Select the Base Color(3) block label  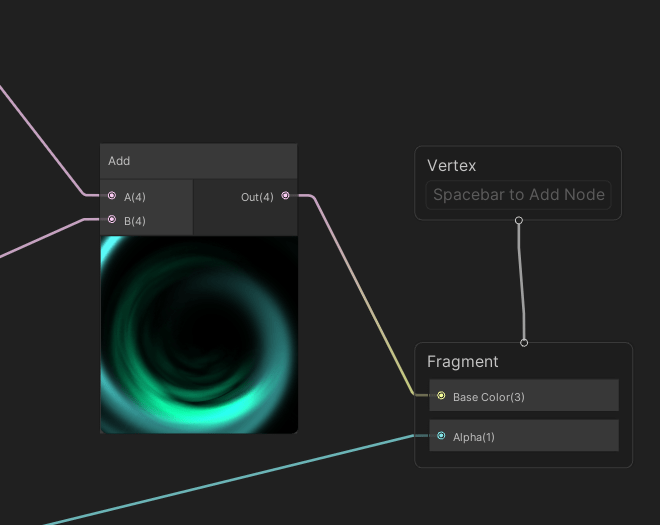coord(489,397)
